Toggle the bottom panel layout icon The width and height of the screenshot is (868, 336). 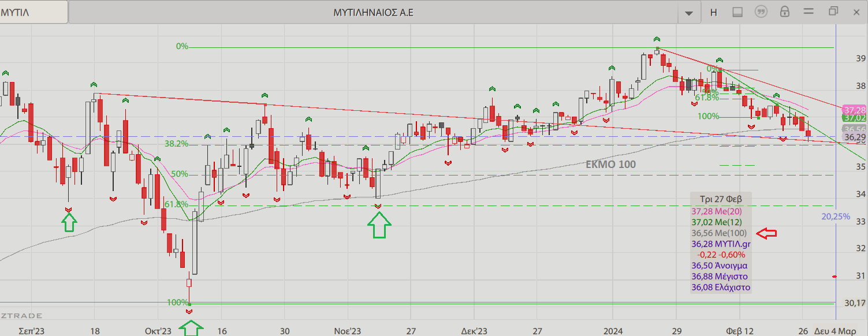(737, 12)
